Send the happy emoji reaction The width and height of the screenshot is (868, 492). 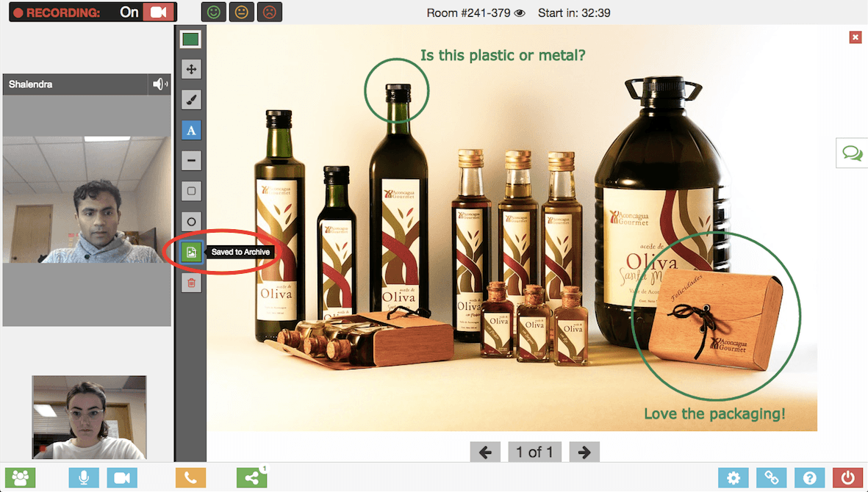pos(213,12)
